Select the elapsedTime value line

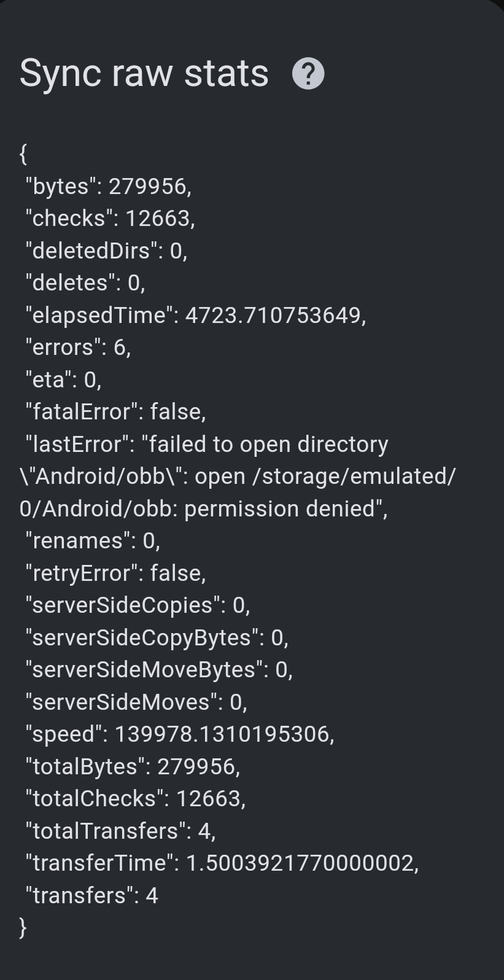(x=196, y=315)
